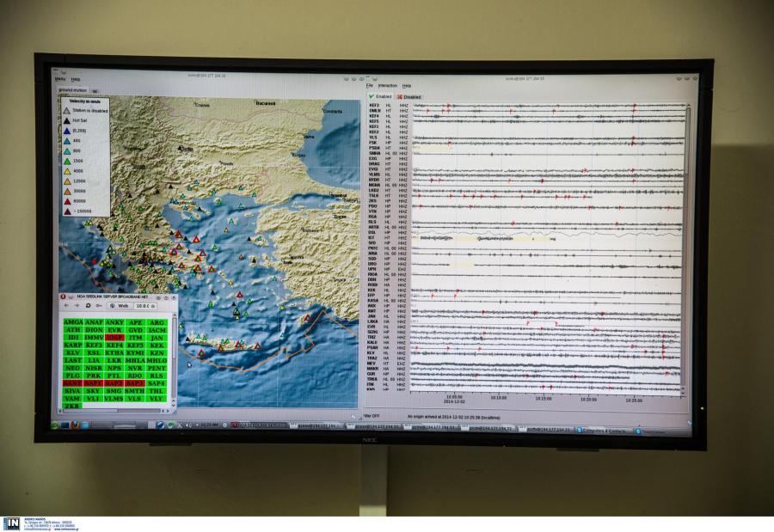Click the volume speaker icon in taskbar
This screenshot has width=774, height=532.
pyautogui.click(x=187, y=425)
